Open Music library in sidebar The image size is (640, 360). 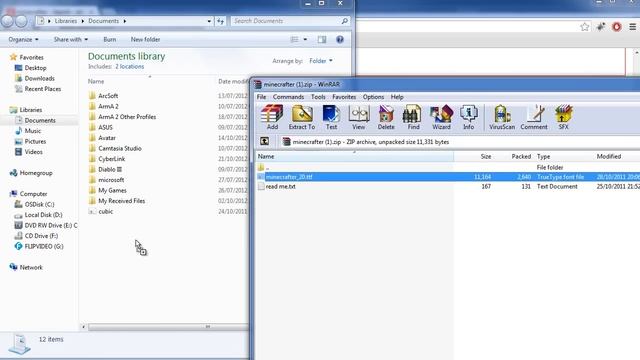[32, 131]
